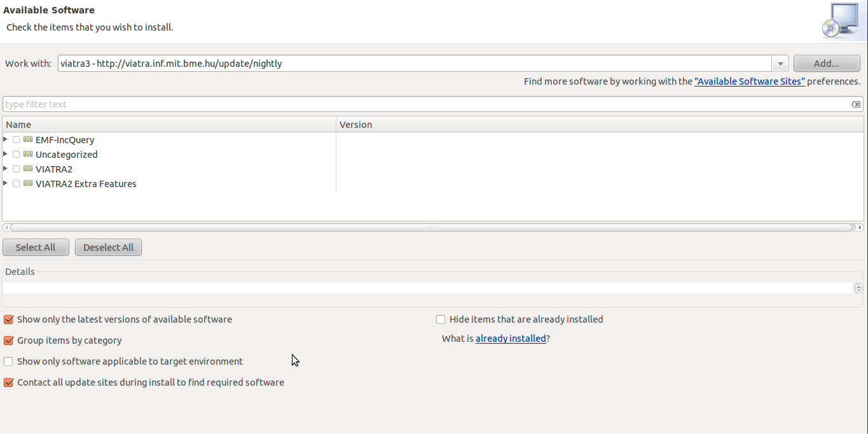Enable Show only software applicable to target environment
Screen dimensions: 868x434
pyautogui.click(x=8, y=361)
